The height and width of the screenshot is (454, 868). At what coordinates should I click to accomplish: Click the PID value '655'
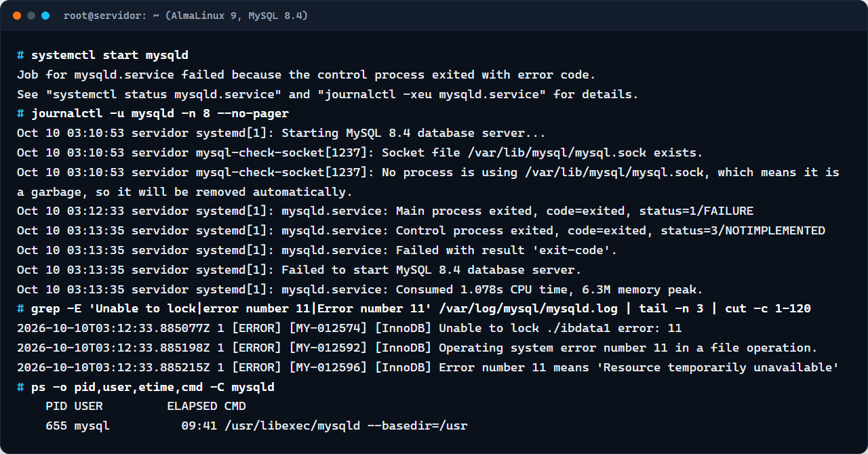56,428
